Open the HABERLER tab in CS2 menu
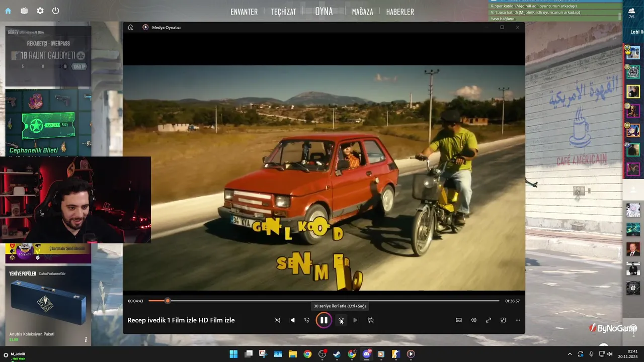This screenshot has height=362, width=644. 400,12
